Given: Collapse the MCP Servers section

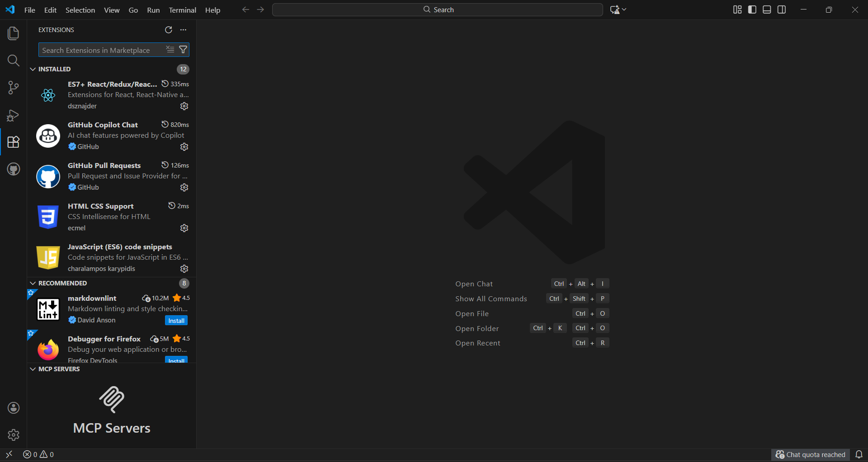Looking at the screenshot, I should point(33,369).
